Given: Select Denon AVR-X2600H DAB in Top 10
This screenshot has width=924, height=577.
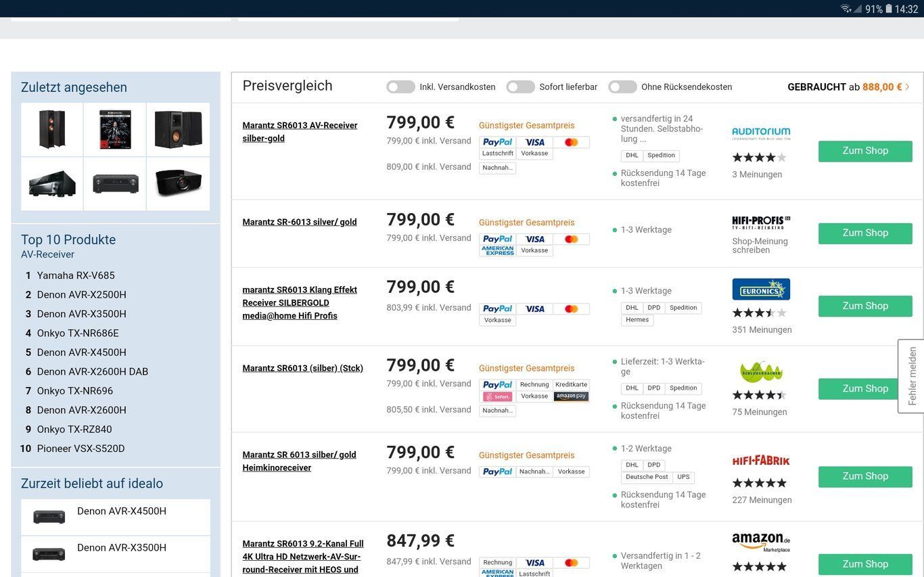Looking at the screenshot, I should click(93, 372).
